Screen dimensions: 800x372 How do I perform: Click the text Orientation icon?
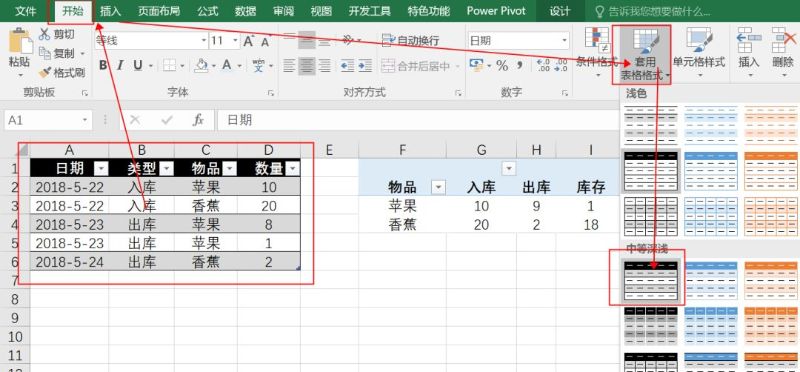tap(348, 40)
